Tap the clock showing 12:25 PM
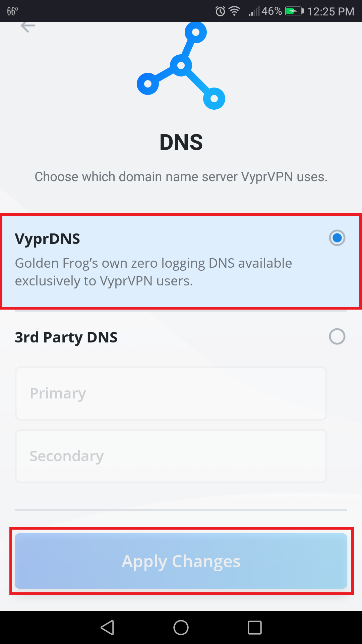Image resolution: width=362 pixels, height=644 pixels. pos(330,11)
